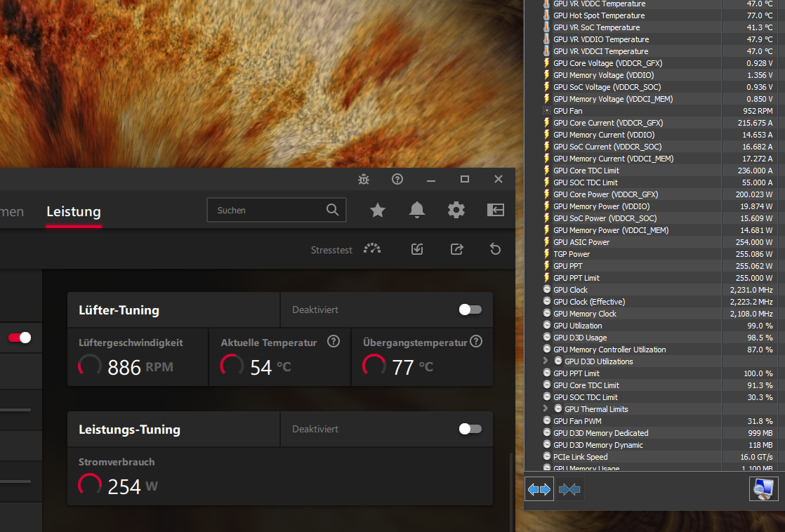Open the Adrenalin help icon
Image resolution: width=785 pixels, height=532 pixels.
(x=397, y=180)
